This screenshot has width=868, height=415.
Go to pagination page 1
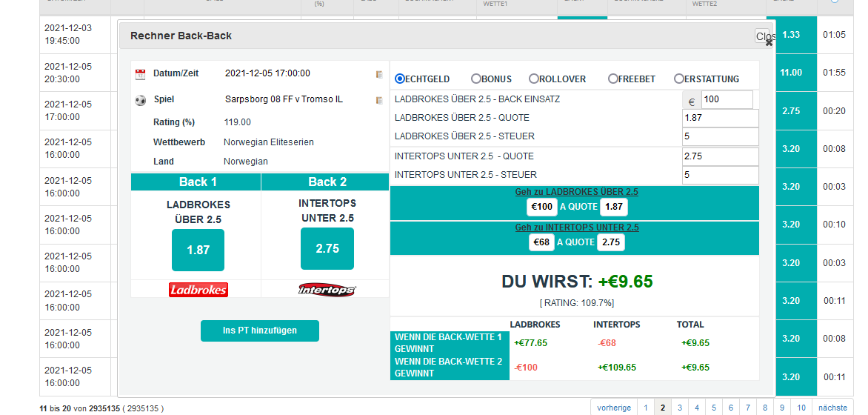pos(646,408)
